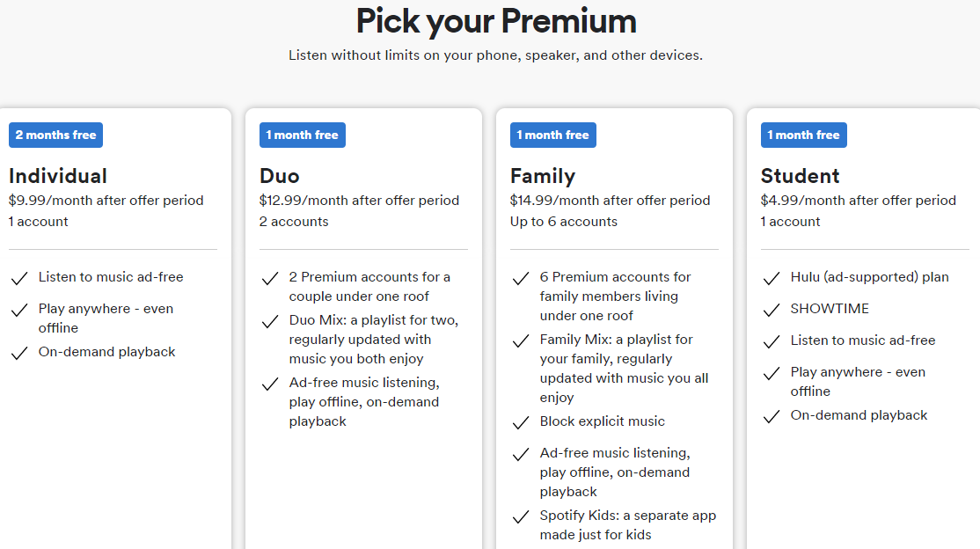Click '$14.99/month after offer period' price text
Screen dimensions: 980x549
(610, 201)
